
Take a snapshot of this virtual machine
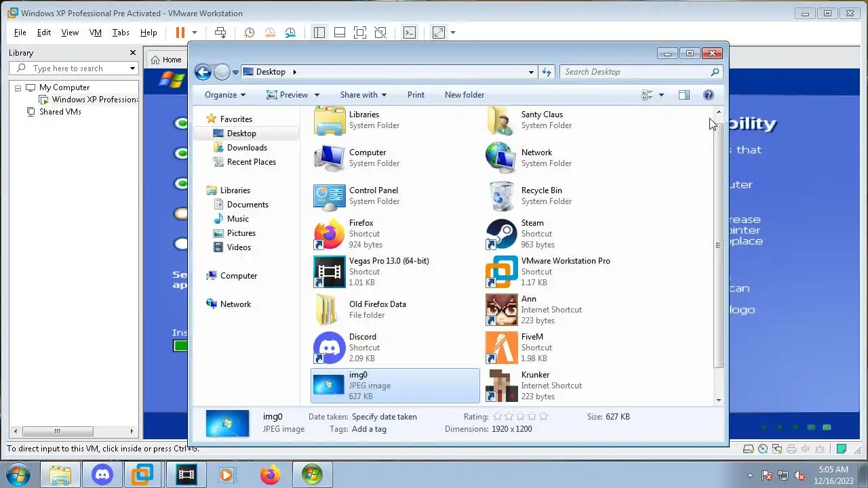tap(249, 33)
